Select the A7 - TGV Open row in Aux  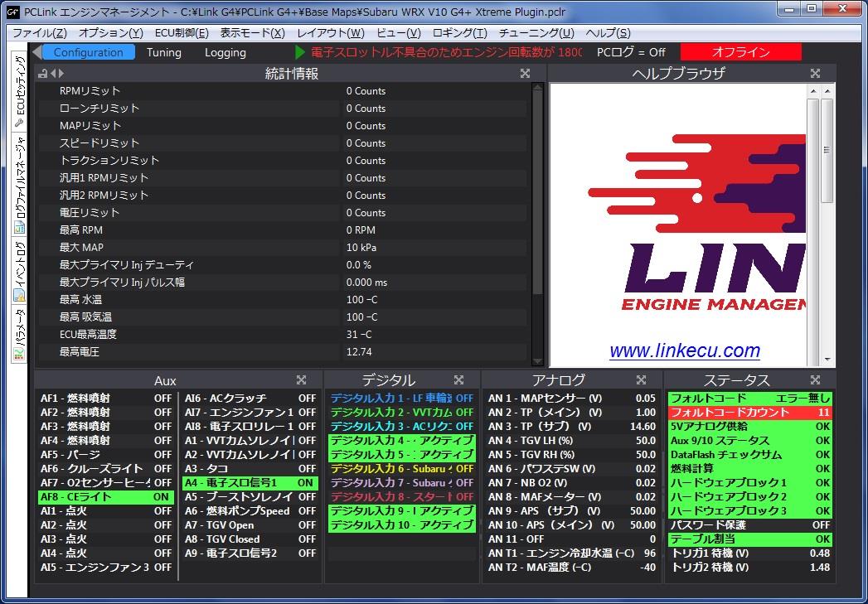(250, 525)
